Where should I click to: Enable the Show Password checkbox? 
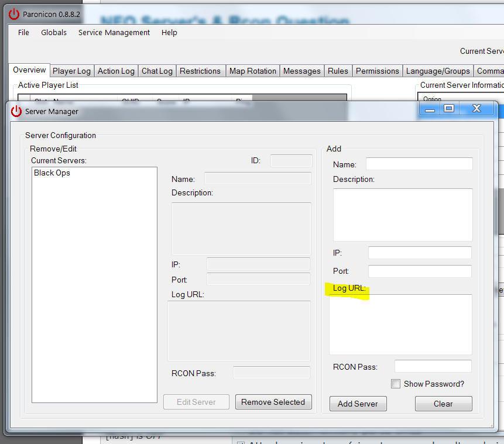coord(396,384)
